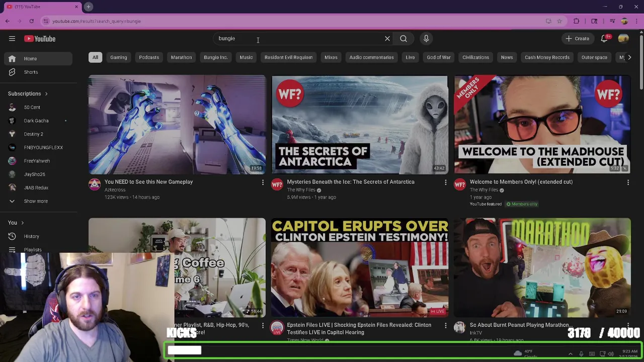The height and width of the screenshot is (362, 644).
Task: Open options menu for Secrets of Antarctica video
Action: click(x=445, y=182)
